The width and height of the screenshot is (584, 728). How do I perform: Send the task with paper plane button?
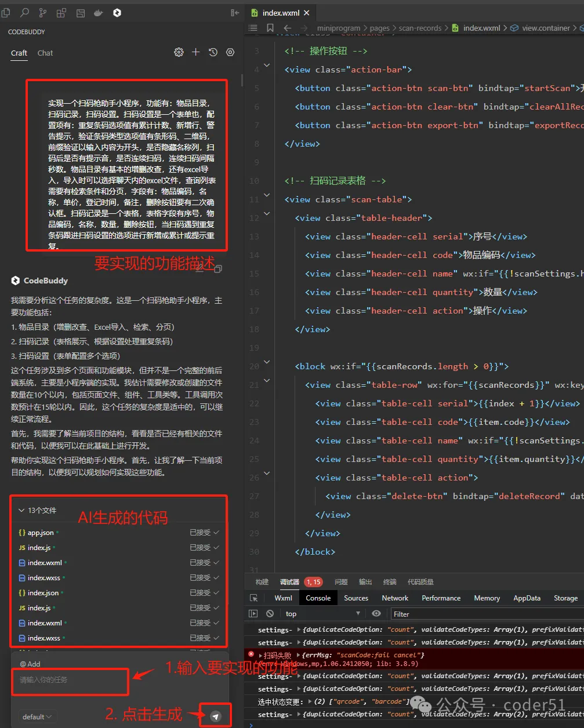(x=216, y=716)
